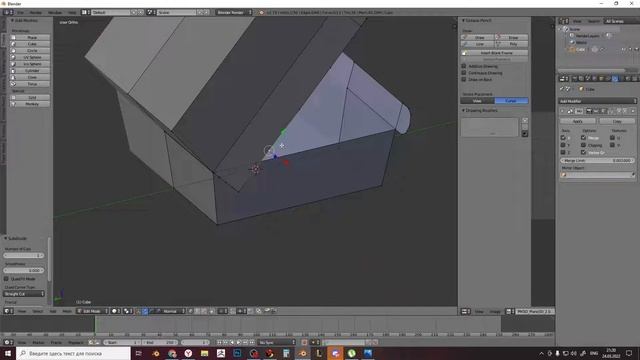
Task: Toggle Quad/Tri Mode checkbox
Action: pos(6,278)
